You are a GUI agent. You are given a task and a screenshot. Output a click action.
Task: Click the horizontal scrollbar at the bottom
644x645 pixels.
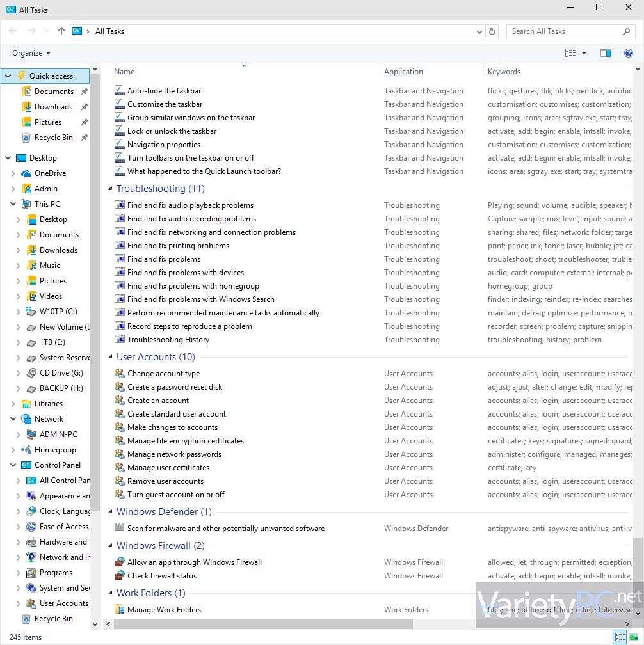[263, 624]
